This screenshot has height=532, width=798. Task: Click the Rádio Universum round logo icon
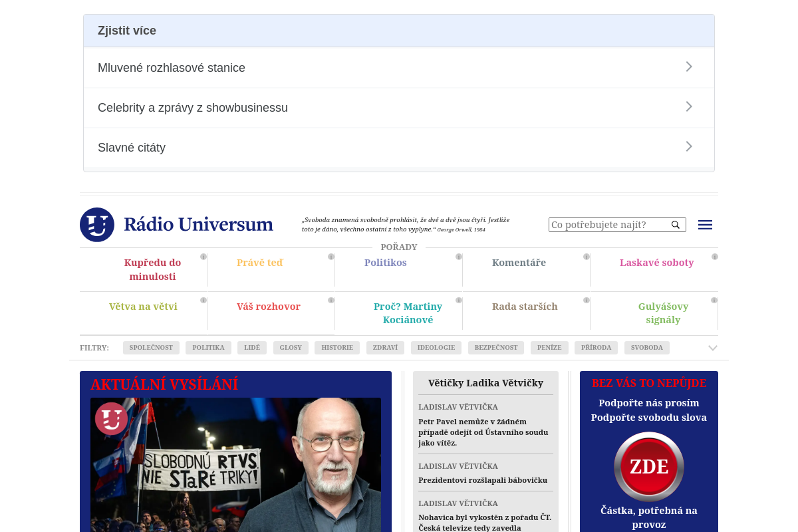[x=97, y=225]
